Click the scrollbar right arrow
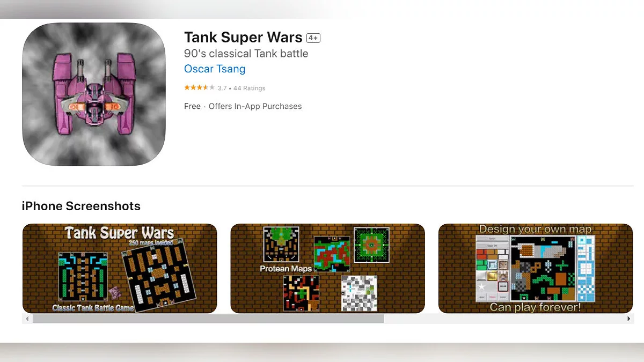 (628, 319)
